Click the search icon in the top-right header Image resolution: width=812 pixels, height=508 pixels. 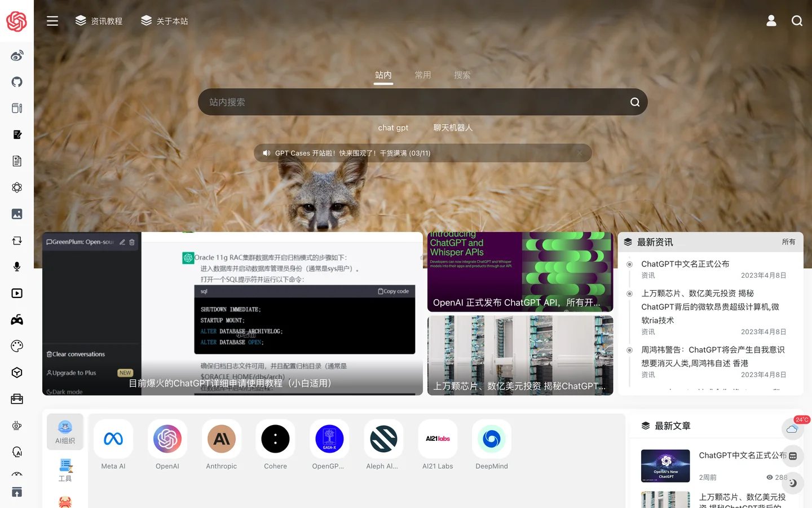797,21
